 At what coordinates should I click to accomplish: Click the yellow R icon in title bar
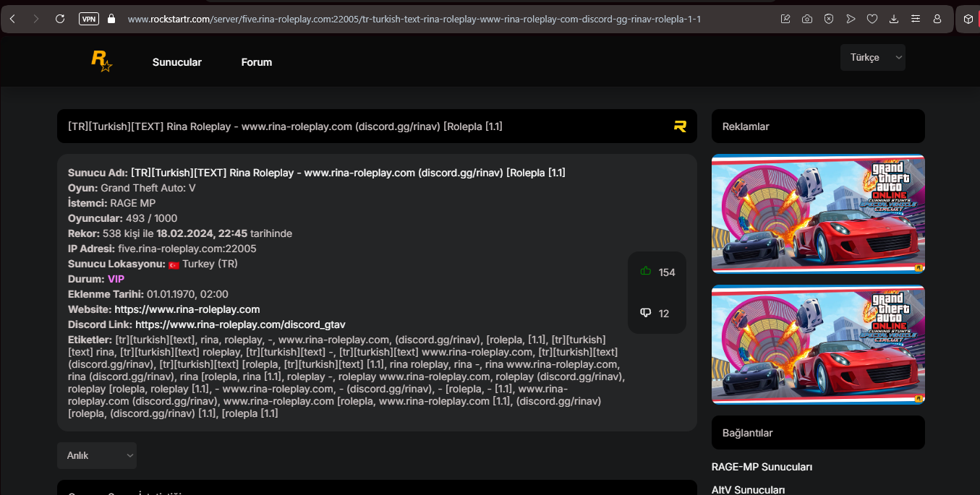pos(680,126)
